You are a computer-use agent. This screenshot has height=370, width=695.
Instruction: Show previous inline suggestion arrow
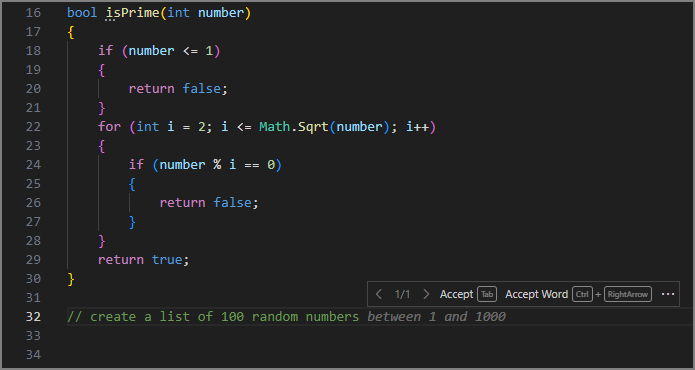coord(379,294)
